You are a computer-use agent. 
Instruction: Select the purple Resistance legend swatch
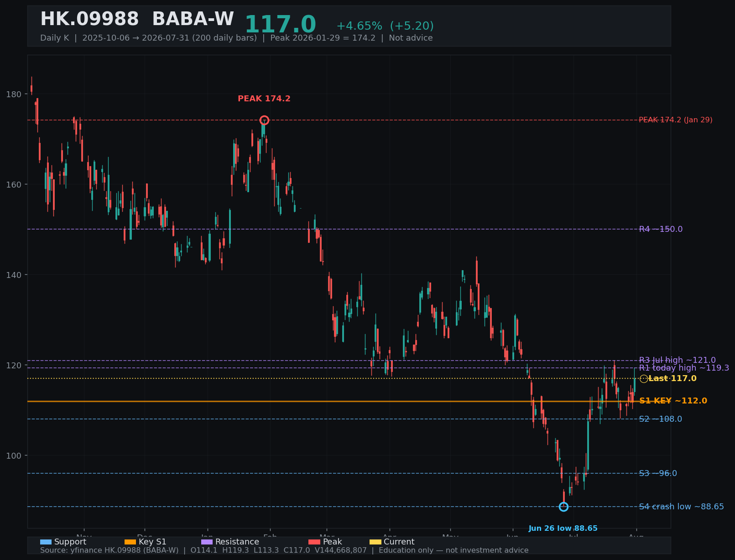(x=207, y=542)
